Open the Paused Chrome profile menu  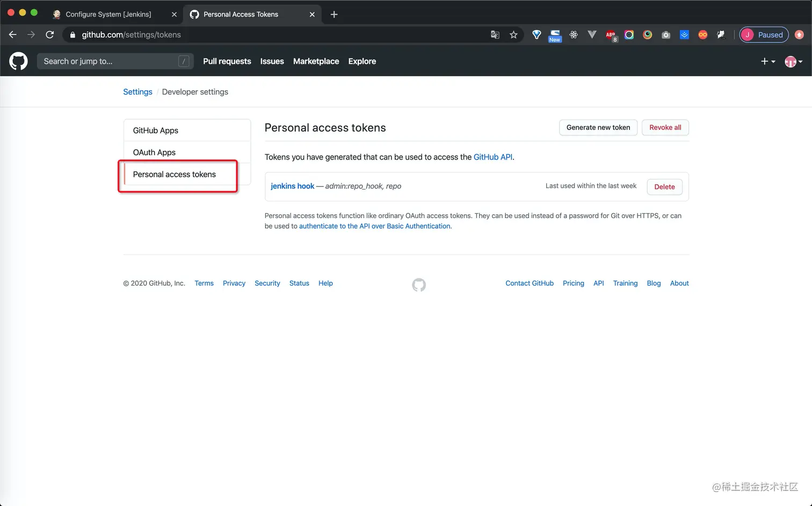click(764, 35)
